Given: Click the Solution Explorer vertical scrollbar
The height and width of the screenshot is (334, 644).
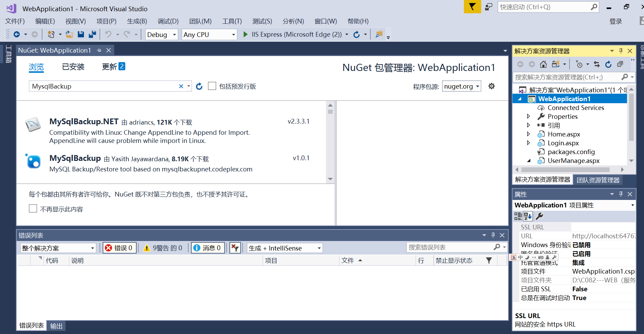Looking at the screenshot, I should pyautogui.click(x=631, y=116).
